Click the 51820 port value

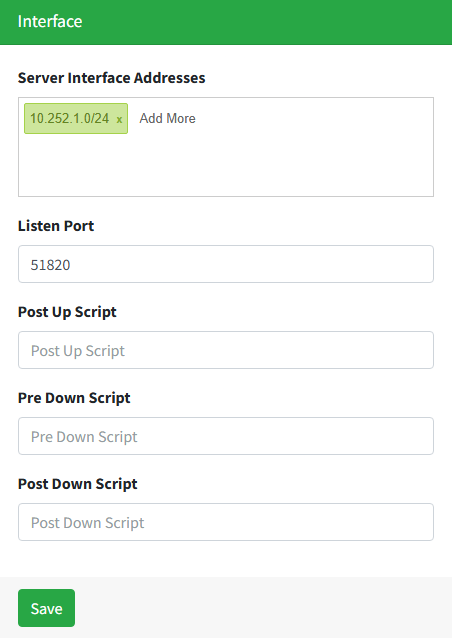pyautogui.click(x=50, y=265)
